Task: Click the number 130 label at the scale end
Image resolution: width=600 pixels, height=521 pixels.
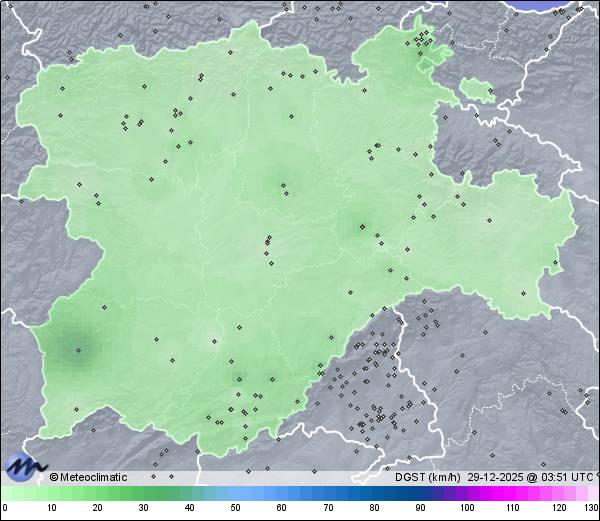Action: point(590,509)
